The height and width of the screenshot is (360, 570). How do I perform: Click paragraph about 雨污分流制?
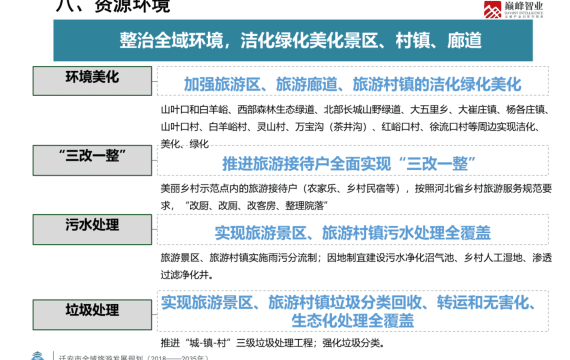click(356, 266)
